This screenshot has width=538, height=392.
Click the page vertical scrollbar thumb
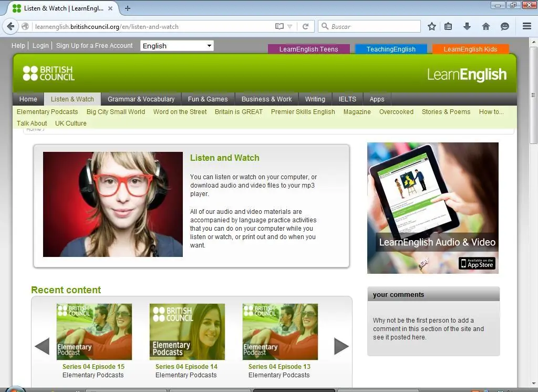click(533, 95)
